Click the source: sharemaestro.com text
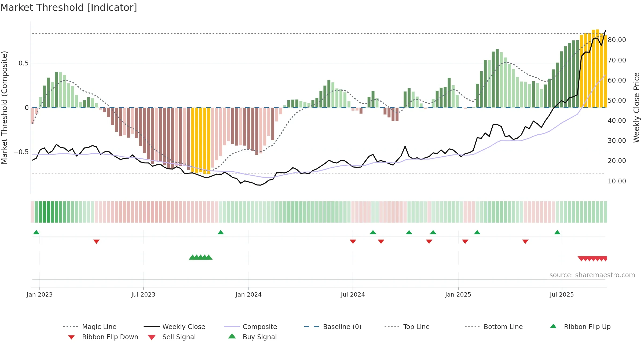Image resolution: width=644 pixels, height=362 pixels. coord(592,275)
